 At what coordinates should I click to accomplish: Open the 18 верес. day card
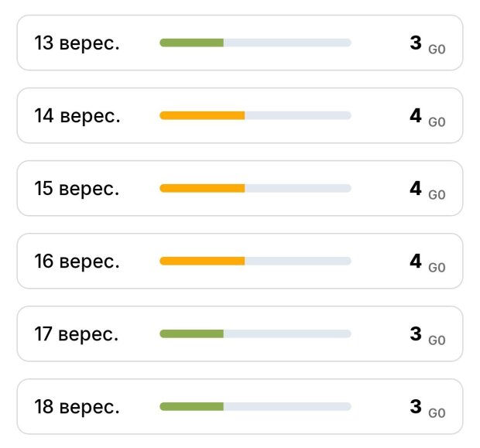point(240,406)
